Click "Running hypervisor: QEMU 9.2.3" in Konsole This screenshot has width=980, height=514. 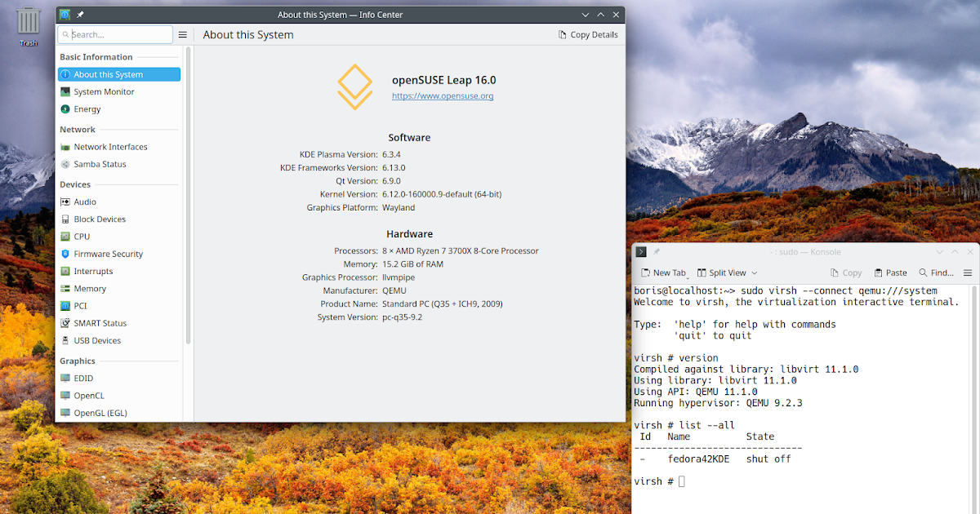coord(718,403)
